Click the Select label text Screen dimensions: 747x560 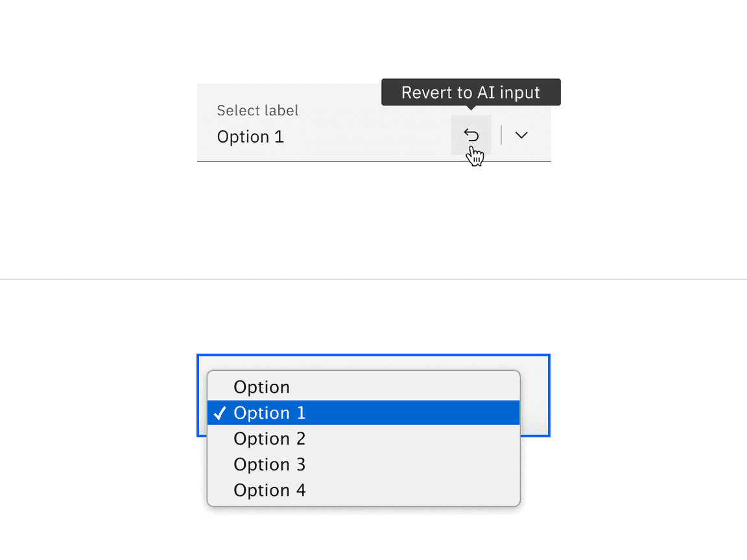(x=257, y=110)
